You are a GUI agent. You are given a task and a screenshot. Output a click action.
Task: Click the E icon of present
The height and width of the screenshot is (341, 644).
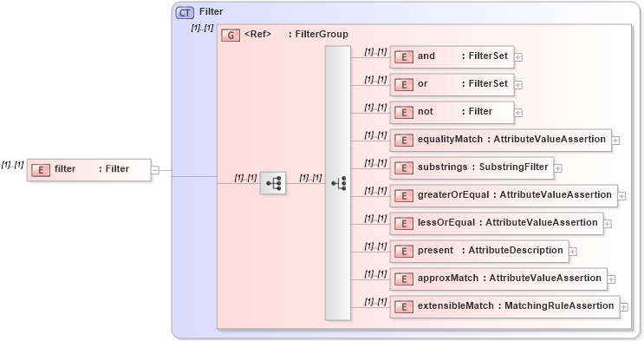tap(404, 252)
